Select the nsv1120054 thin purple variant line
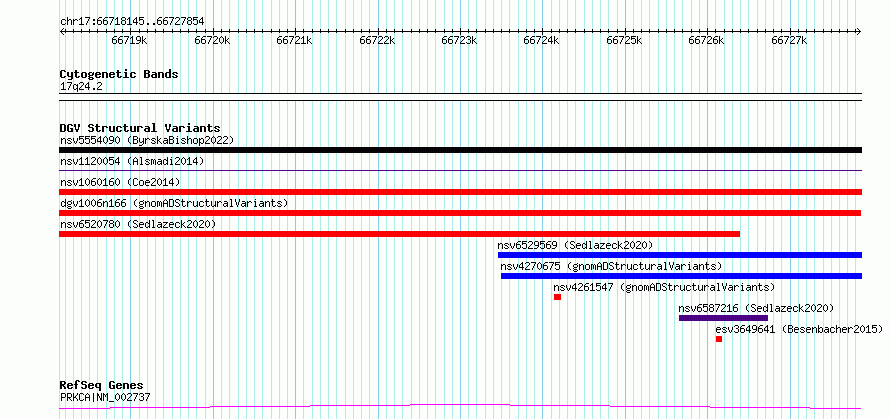 [x=460, y=170]
